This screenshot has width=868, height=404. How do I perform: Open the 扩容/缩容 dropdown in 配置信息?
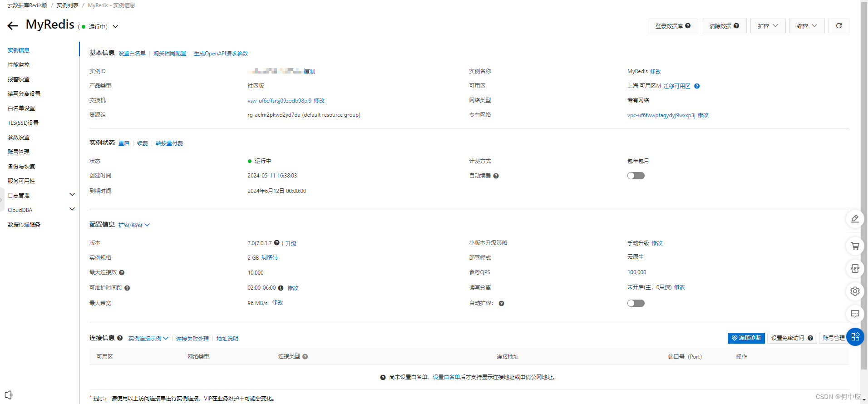[134, 225]
